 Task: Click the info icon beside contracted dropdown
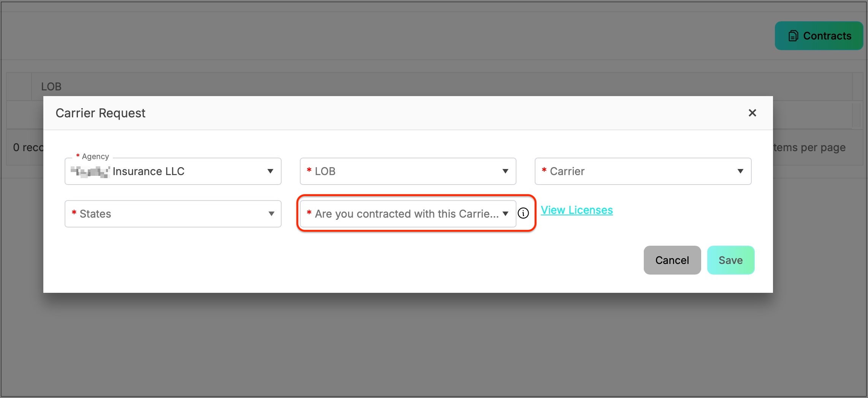(x=523, y=213)
